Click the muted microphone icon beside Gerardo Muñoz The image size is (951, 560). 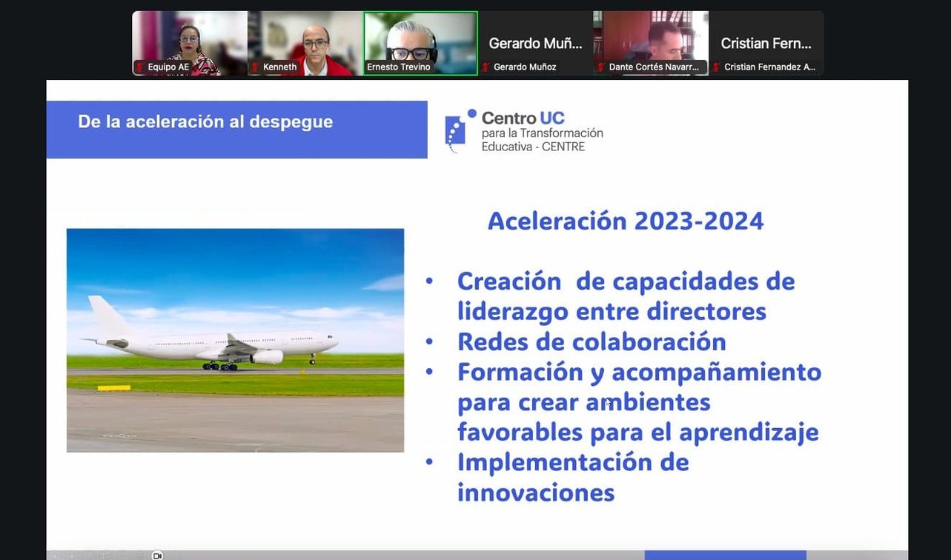[x=486, y=67]
